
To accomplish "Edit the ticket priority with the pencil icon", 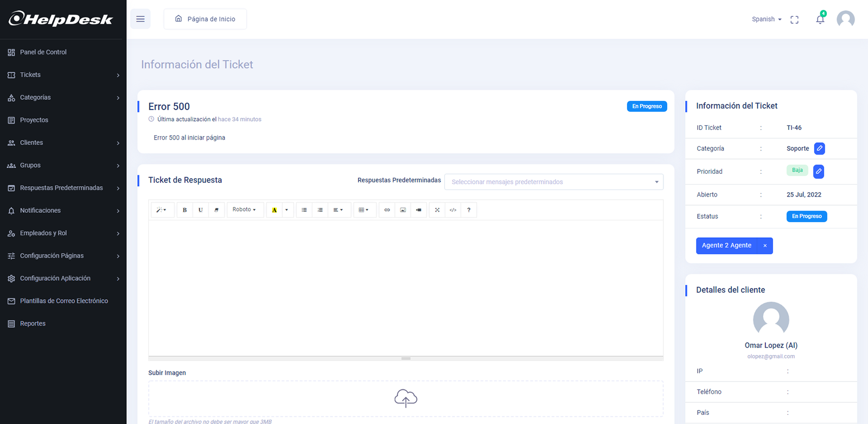I will (x=819, y=172).
